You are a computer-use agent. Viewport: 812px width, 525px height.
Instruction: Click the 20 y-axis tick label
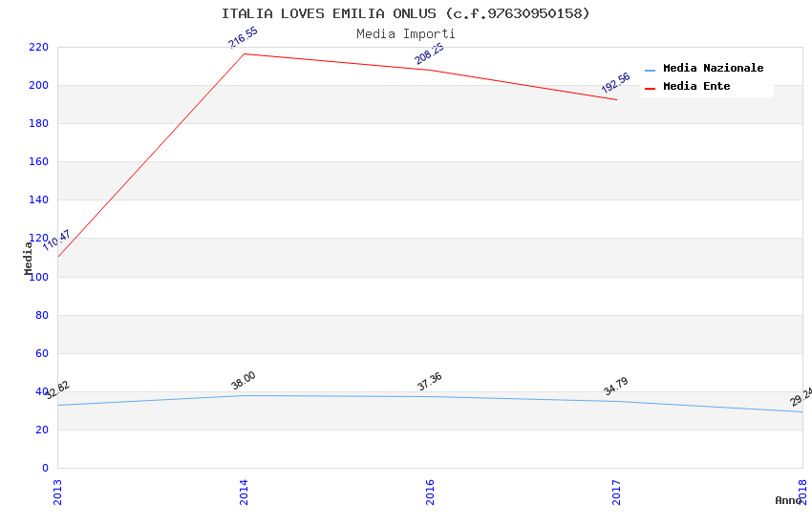(42, 430)
